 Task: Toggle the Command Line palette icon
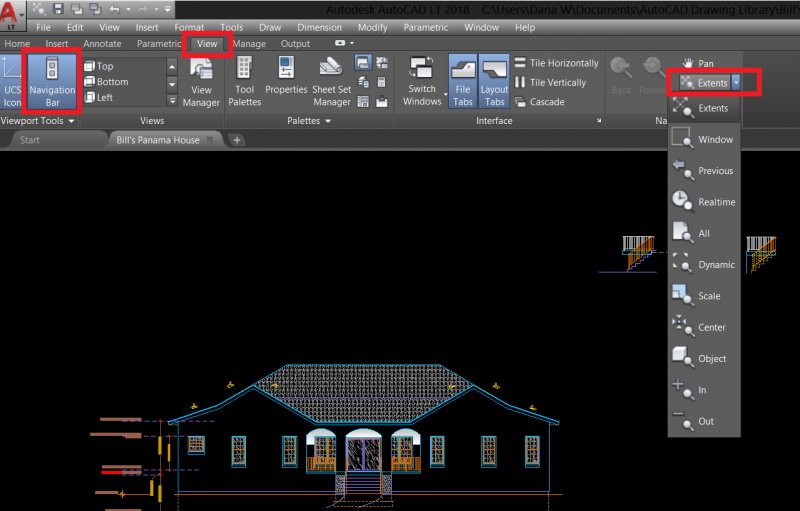[363, 63]
